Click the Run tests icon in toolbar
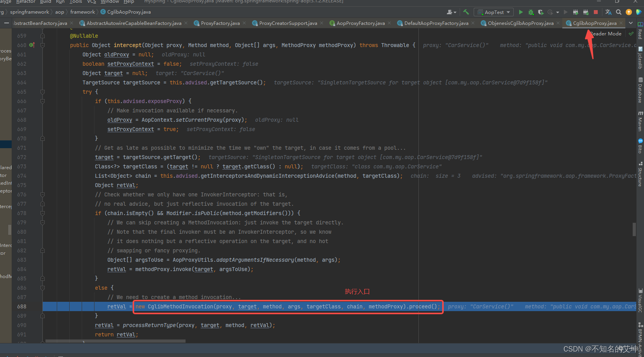644x357 pixels. pos(576,12)
